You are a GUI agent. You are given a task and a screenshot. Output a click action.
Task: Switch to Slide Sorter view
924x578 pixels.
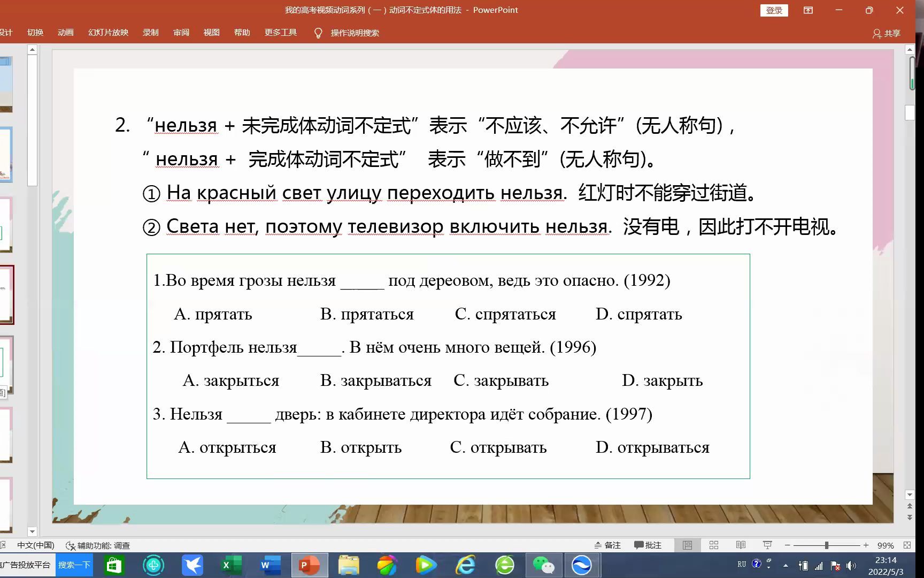714,545
